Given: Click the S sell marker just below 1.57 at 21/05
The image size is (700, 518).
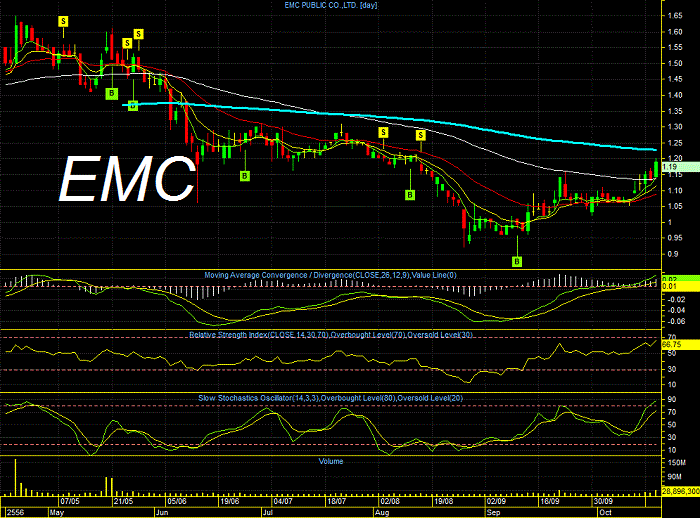Looking at the screenshot, I should (x=127, y=43).
